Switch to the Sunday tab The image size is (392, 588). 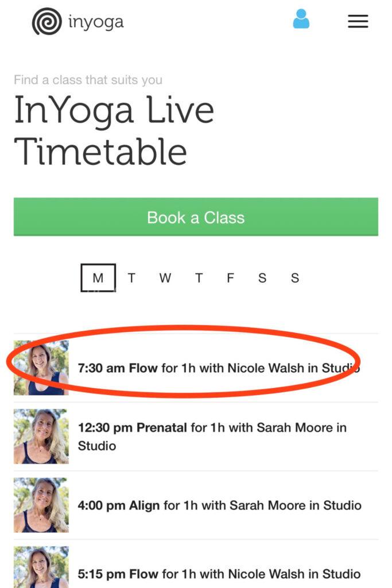295,278
